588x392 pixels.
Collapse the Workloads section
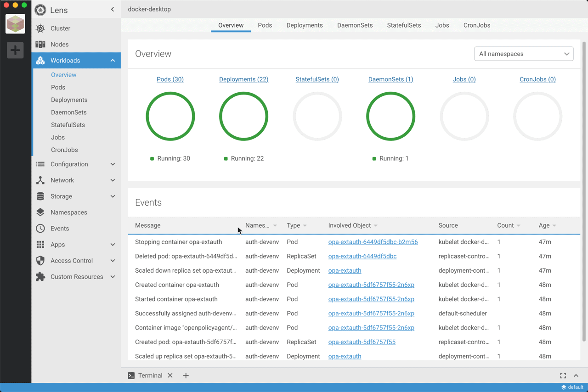click(x=113, y=61)
